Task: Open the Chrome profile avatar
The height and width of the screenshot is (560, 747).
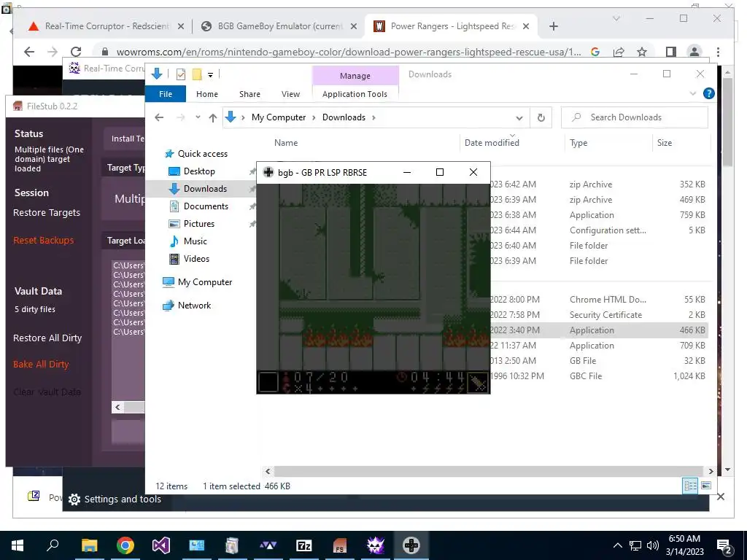Action: point(694,52)
